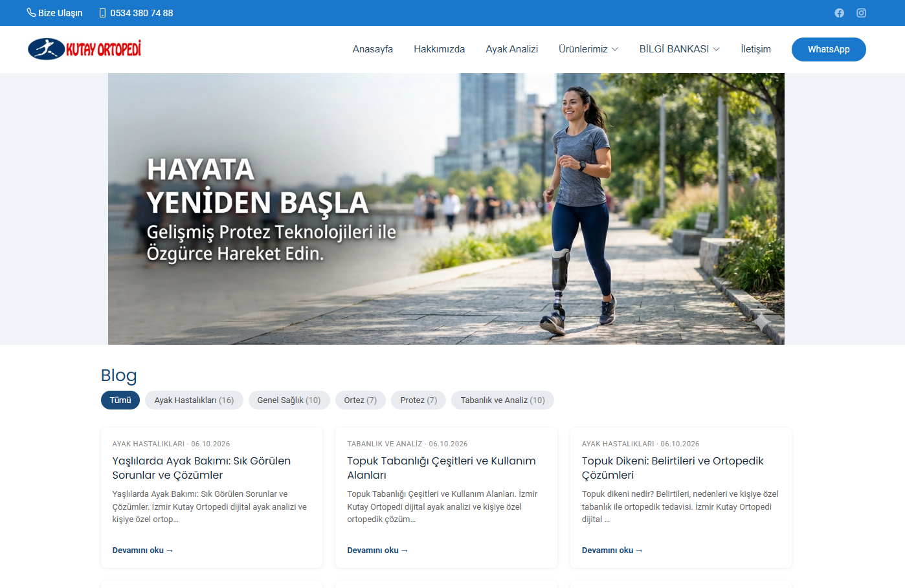Click the hero banner image of the runner

tap(446, 209)
